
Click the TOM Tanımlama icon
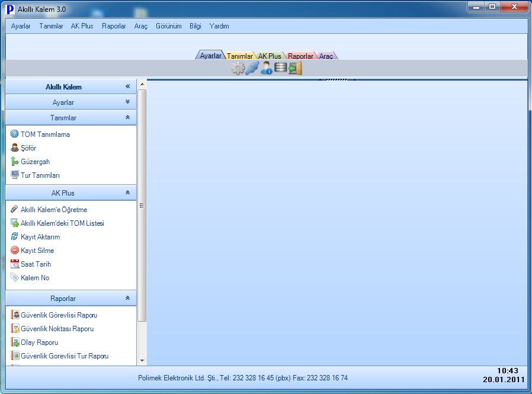point(15,134)
